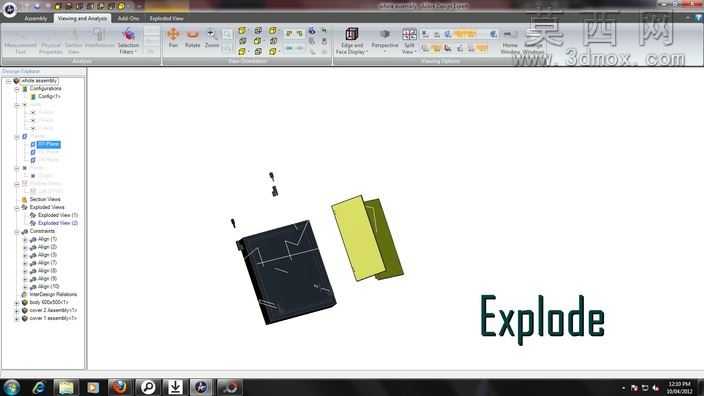Select the Align (2) constraint
704x396 pixels.
[47, 247]
